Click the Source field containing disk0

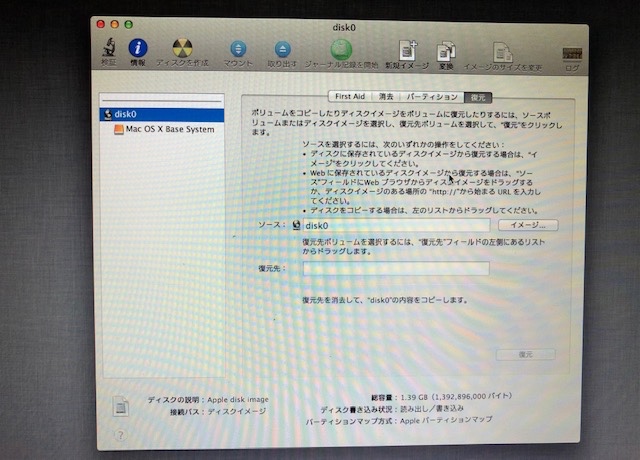(396, 225)
